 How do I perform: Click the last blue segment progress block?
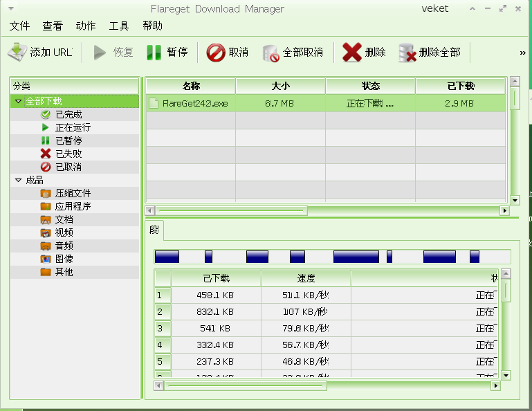coord(475,257)
